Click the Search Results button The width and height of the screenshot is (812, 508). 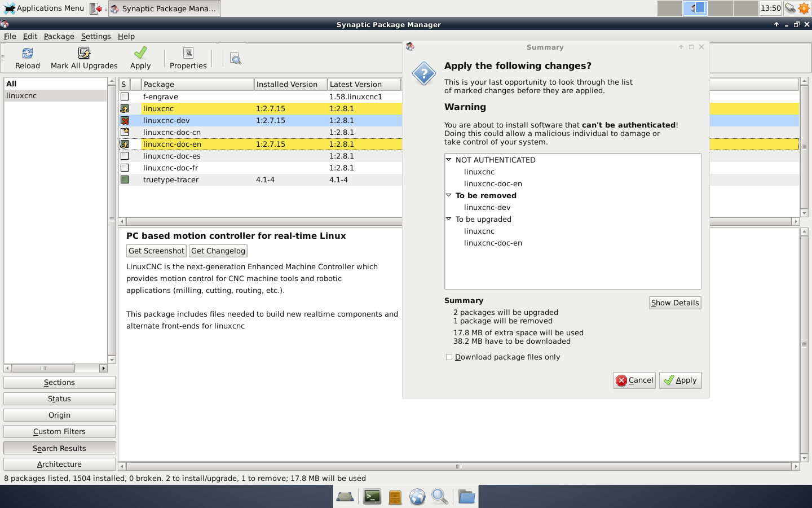pos(60,448)
